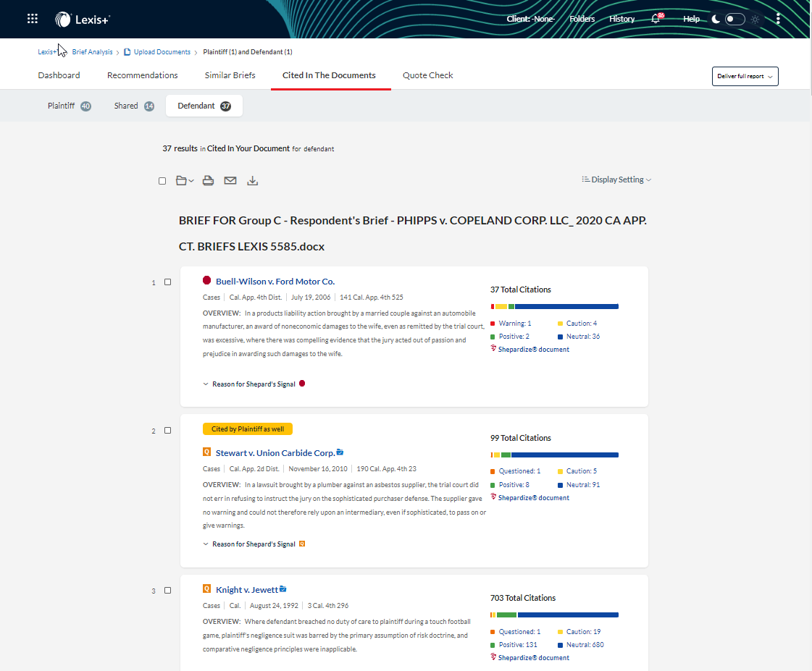
Task: Click the print results icon
Action: pyautogui.click(x=208, y=180)
